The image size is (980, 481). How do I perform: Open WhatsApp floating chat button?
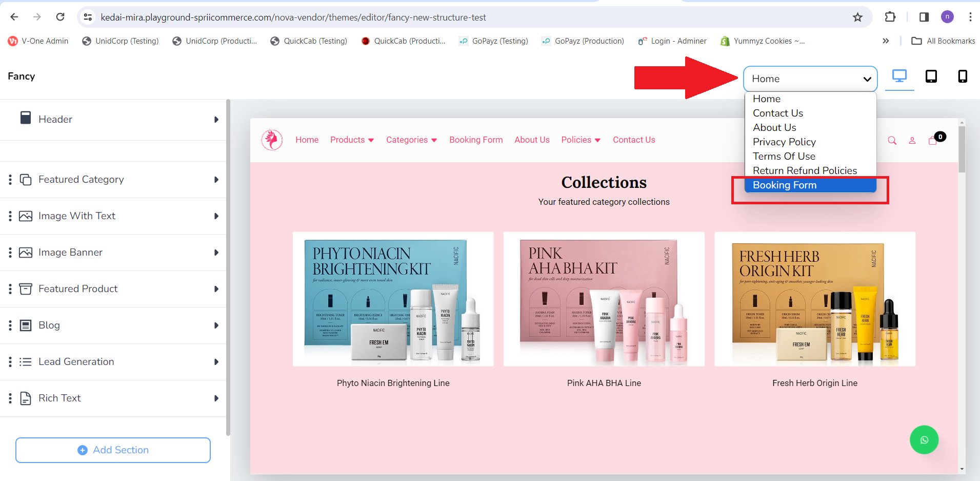pos(924,440)
